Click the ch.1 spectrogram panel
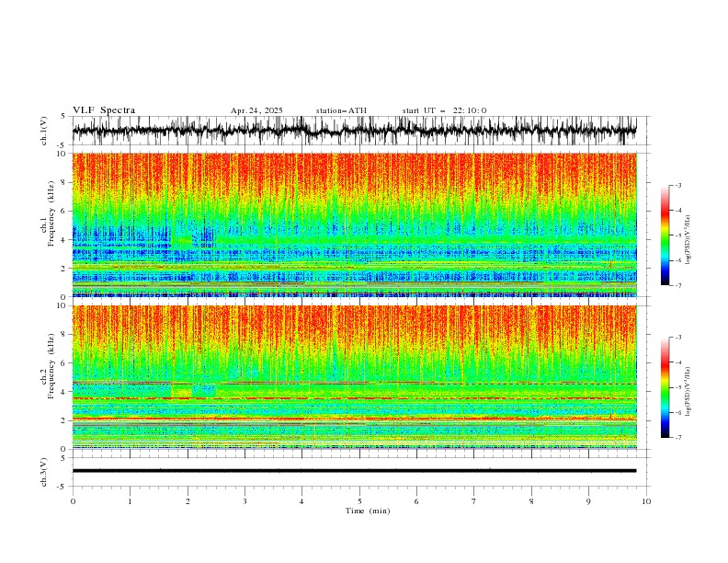 (354, 224)
